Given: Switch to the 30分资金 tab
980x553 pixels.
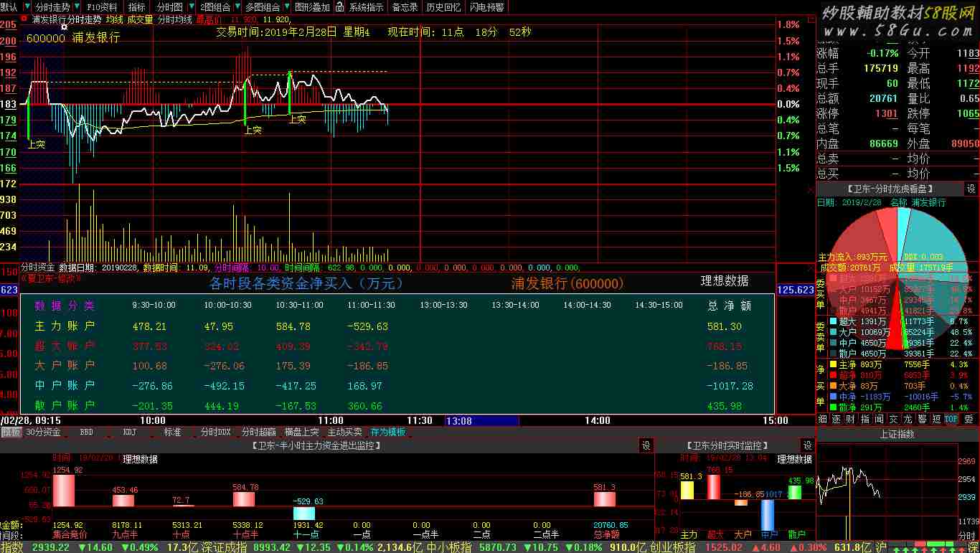Looking at the screenshot, I should click(43, 432).
